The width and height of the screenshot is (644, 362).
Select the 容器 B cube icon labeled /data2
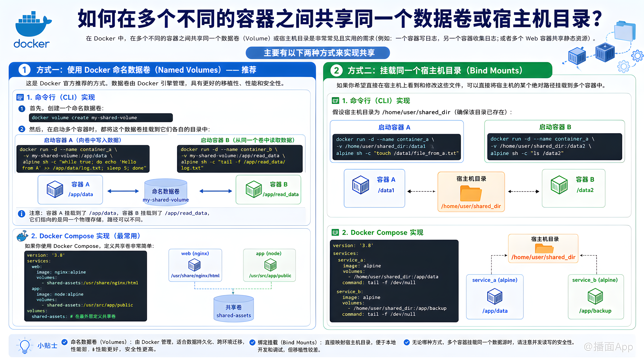coord(559,185)
